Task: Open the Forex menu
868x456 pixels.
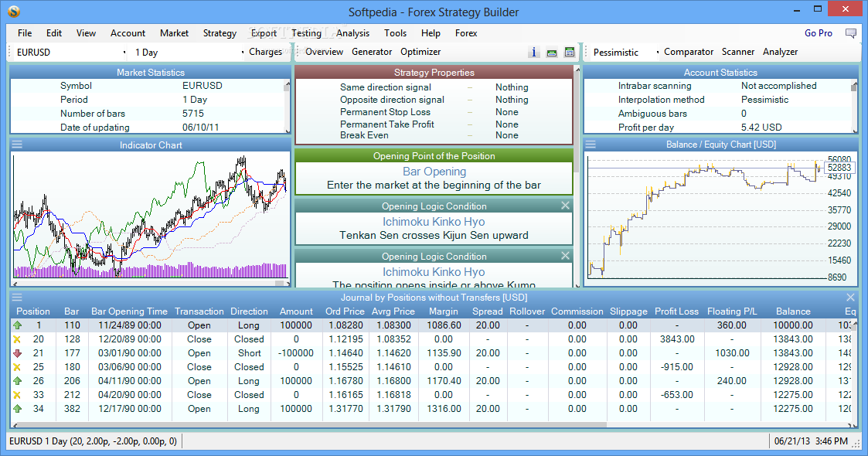Action: (x=466, y=33)
